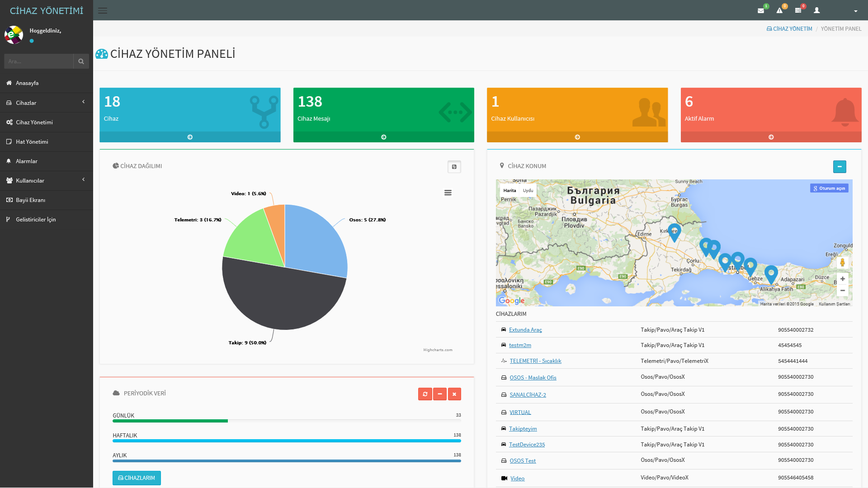Screen dimensions: 868x488
Task: Refresh the PERİYODİK VERİ panel
Action: click(425, 394)
